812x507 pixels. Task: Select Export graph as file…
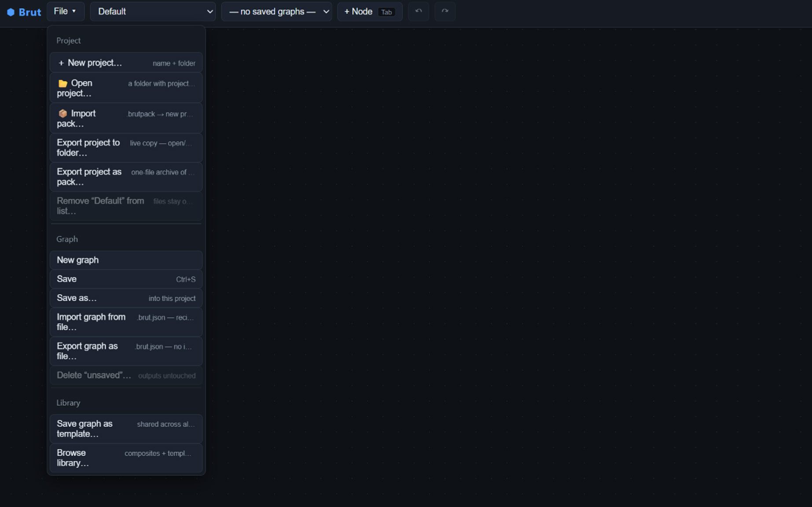(126, 351)
